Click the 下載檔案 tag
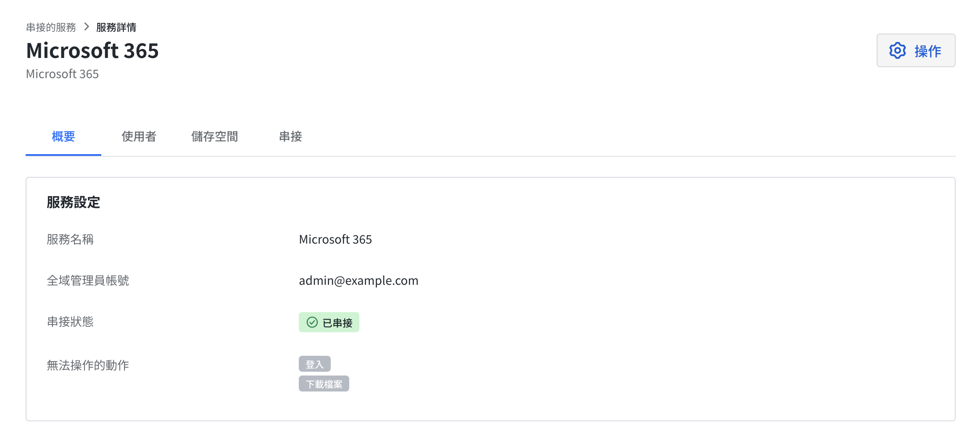This screenshot has width=980, height=436. [x=324, y=384]
